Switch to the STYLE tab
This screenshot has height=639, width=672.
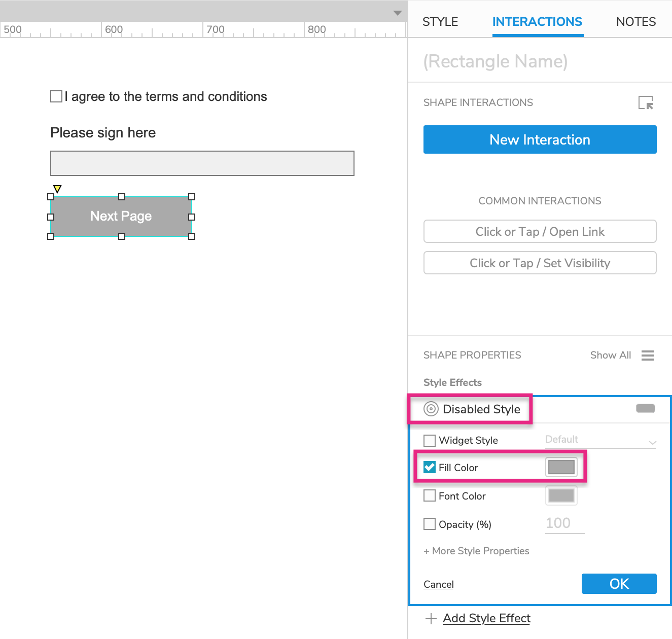(x=440, y=22)
